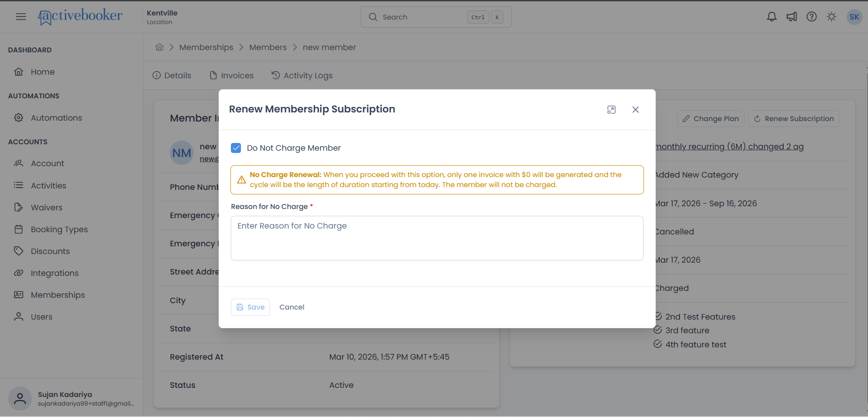Image resolution: width=868 pixels, height=417 pixels.
Task: Click the 'Mar 17, 2026 - Sep 16, 2026' text
Action: tap(706, 203)
